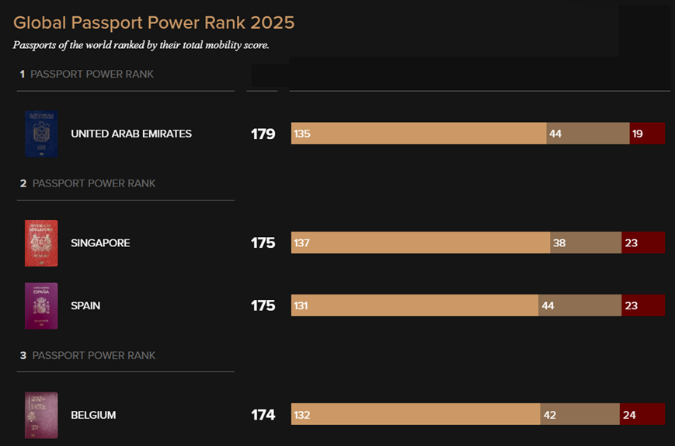The image size is (675, 446).
Task: Open the UNITED ARAB EMIRATES country link
Action: tap(131, 134)
